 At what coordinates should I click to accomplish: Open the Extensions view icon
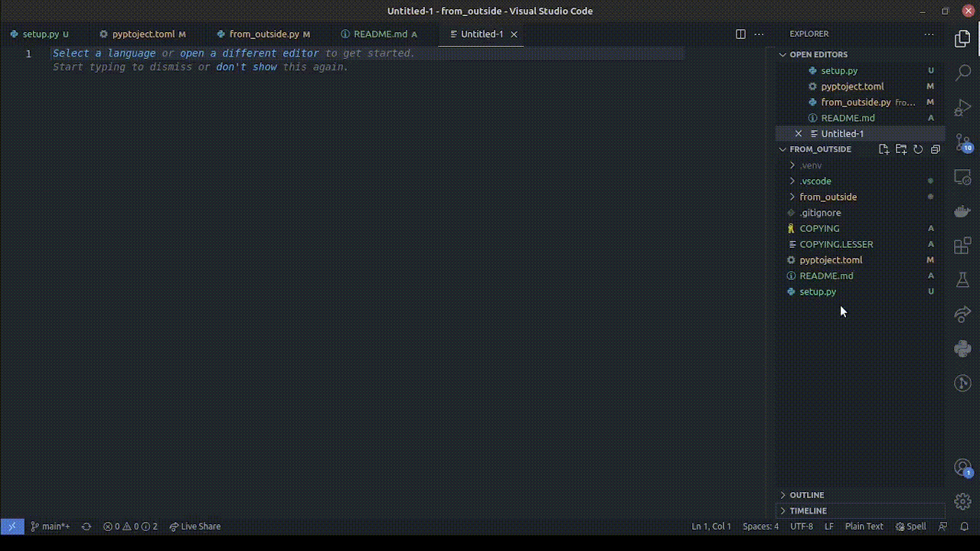(962, 246)
